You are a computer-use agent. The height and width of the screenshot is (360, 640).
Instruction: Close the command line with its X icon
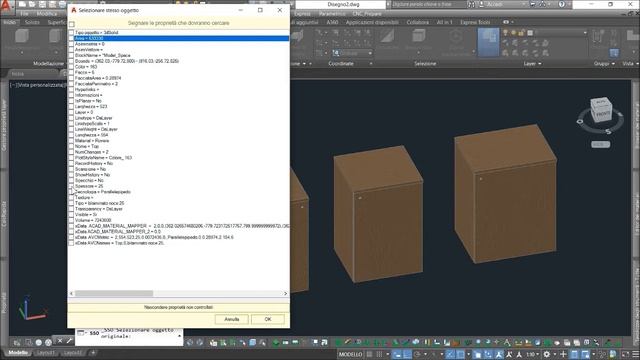click(60, 341)
